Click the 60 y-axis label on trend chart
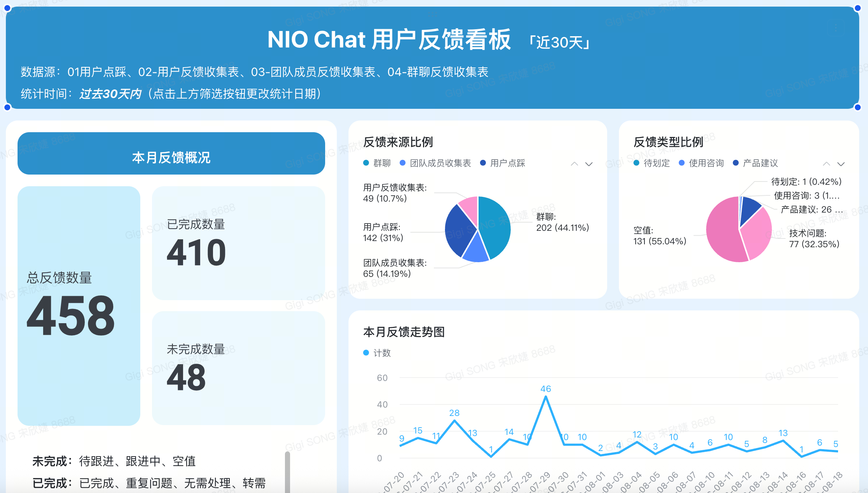Viewport: 868px width, 493px height. (x=382, y=378)
